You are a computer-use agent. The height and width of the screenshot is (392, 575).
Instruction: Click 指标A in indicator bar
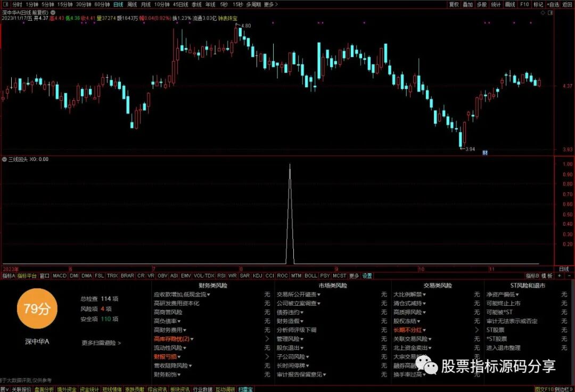9,276
